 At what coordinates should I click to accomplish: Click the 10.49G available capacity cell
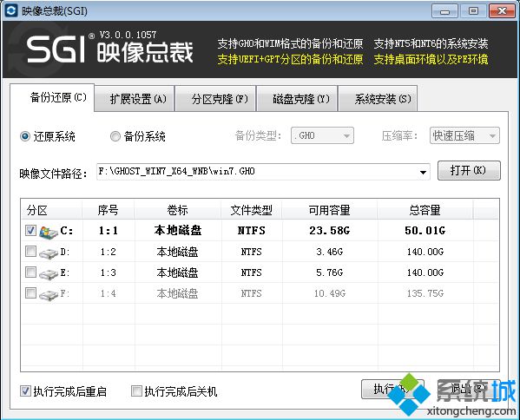330,293
